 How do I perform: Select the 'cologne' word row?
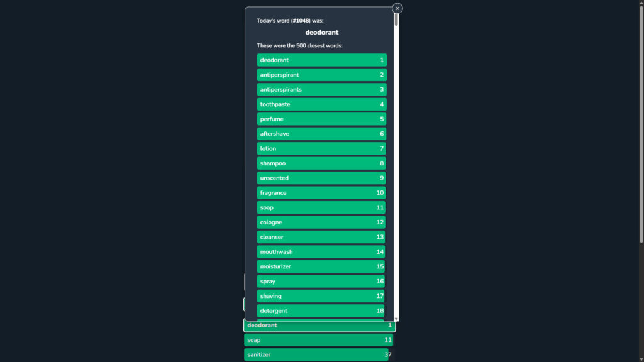[x=321, y=222]
